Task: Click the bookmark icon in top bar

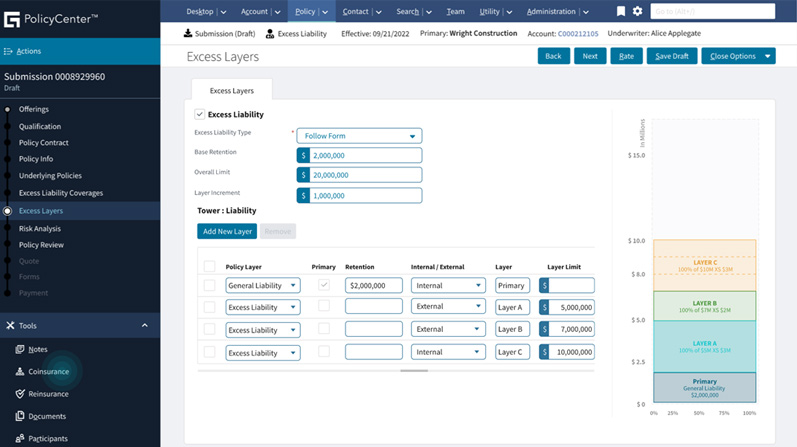Action: (x=621, y=12)
